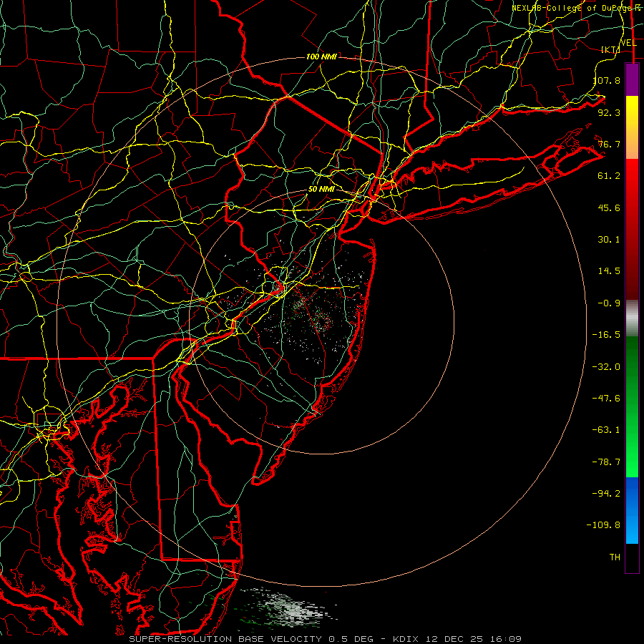Image resolution: width=644 pixels, height=644 pixels.
Task: Click the "TH" legend label
Action: (615, 557)
